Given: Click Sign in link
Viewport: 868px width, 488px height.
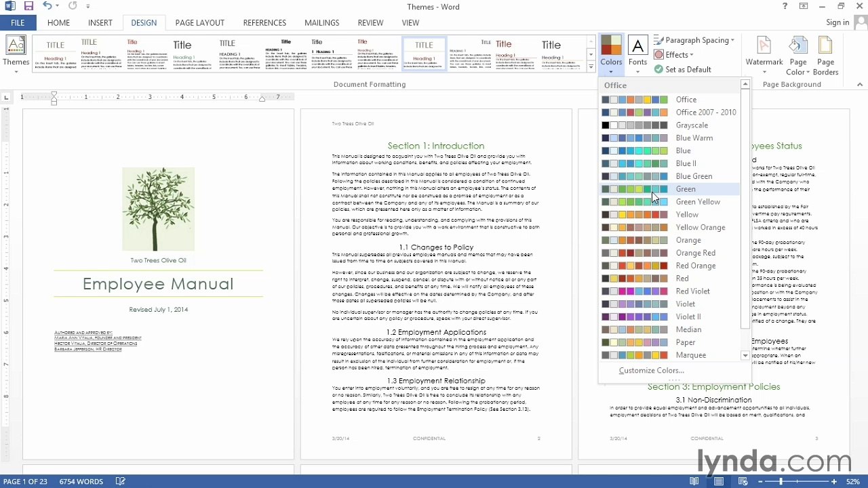Looking at the screenshot, I should (x=837, y=22).
